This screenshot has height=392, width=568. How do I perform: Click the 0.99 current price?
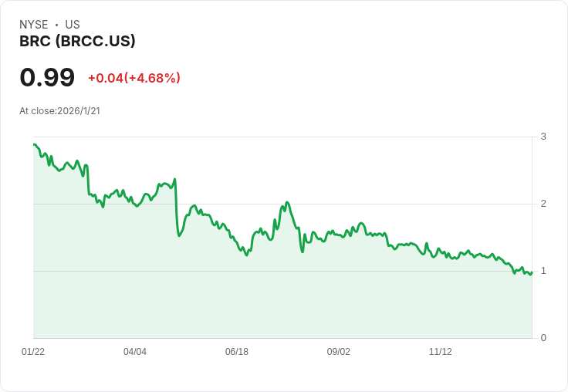47,78
